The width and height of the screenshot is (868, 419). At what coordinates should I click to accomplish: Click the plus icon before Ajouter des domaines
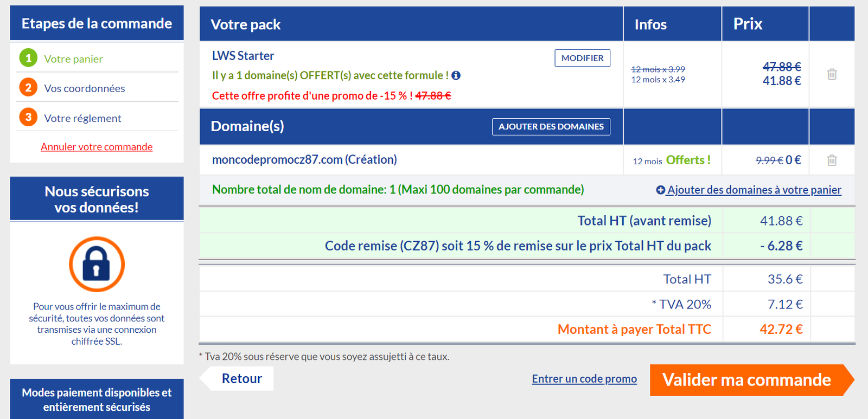coord(660,190)
